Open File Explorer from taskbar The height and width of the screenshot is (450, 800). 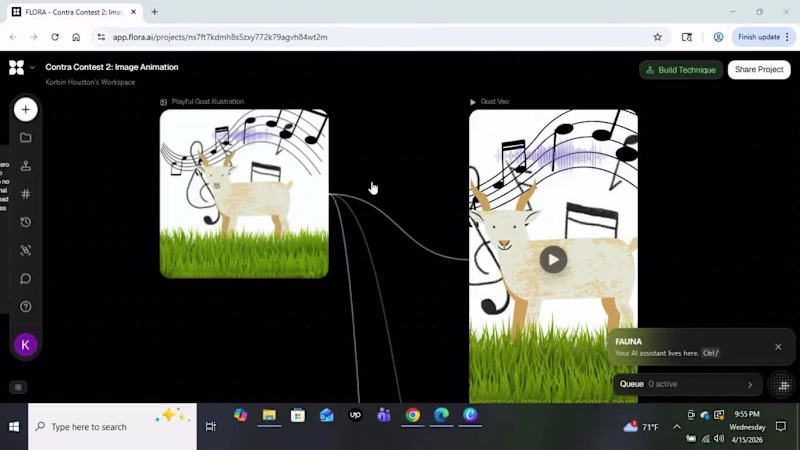[x=269, y=415]
